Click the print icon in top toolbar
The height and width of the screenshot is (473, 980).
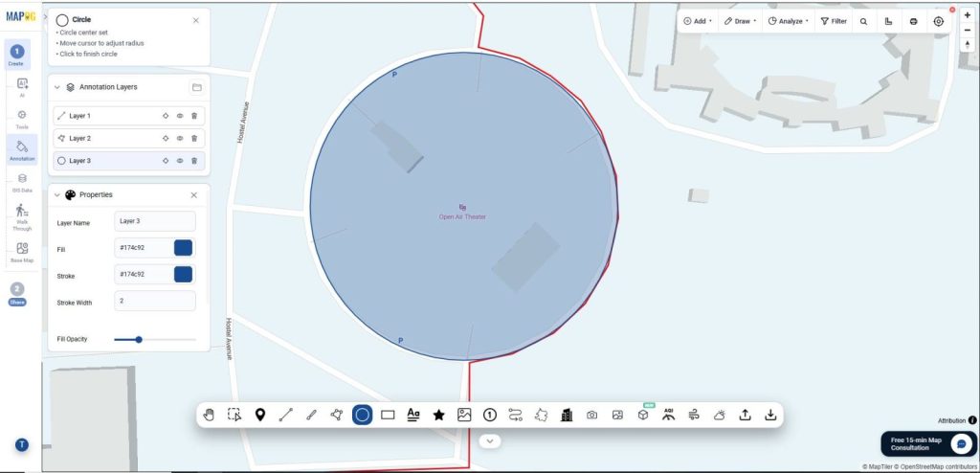(914, 21)
